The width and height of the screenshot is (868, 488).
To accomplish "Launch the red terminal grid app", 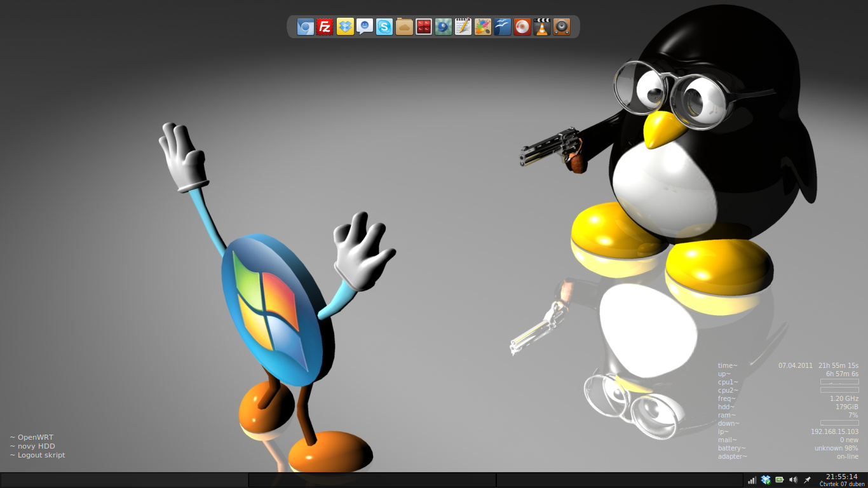I will [x=424, y=27].
